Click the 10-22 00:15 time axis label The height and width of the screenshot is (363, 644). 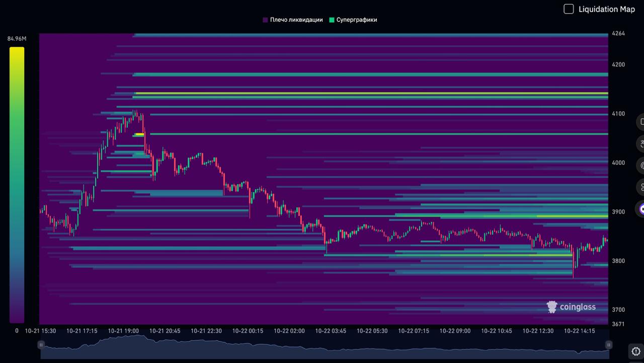248,331
